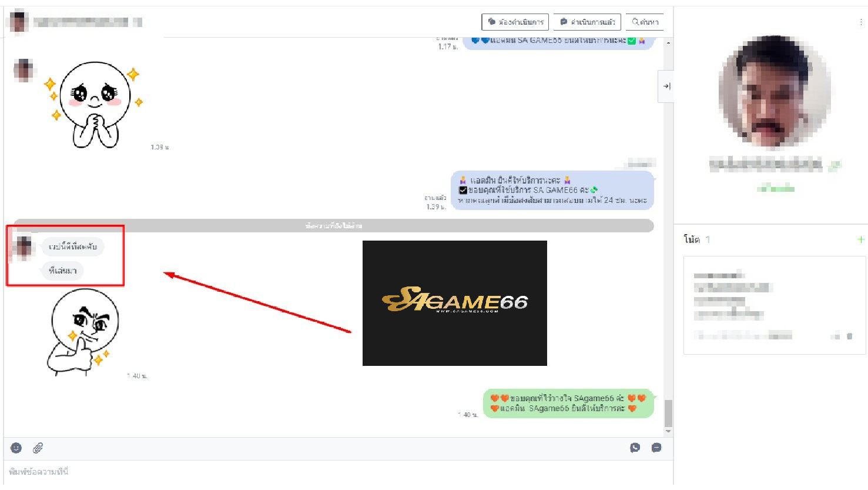Click the message input field
The image size is (868, 490).
pyautogui.click(x=335, y=472)
